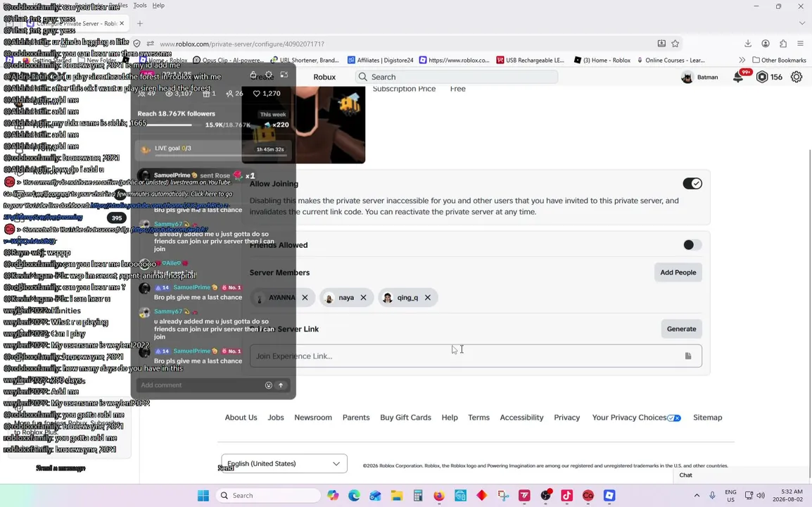812x507 pixels.
Task: Click the Add People button
Action: (678, 273)
